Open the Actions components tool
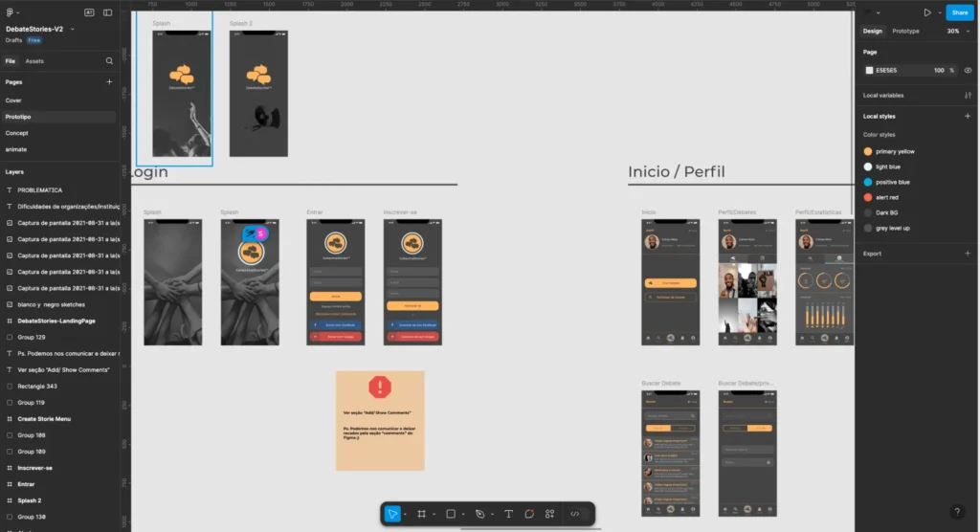The width and height of the screenshot is (980, 532). coord(550,514)
